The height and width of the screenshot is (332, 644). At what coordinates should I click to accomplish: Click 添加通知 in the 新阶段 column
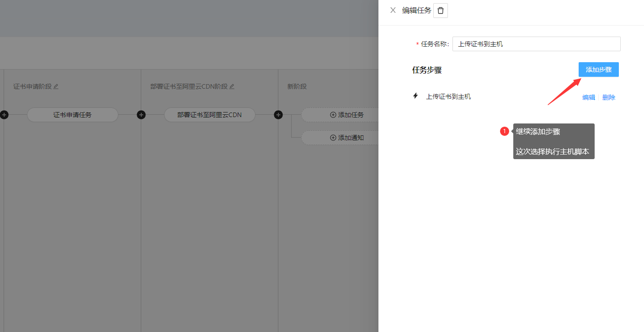coord(347,138)
